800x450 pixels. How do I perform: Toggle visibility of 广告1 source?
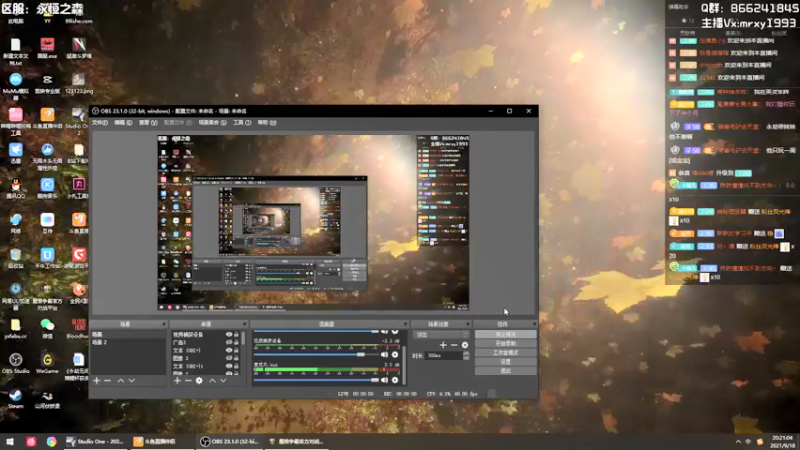pyautogui.click(x=229, y=342)
